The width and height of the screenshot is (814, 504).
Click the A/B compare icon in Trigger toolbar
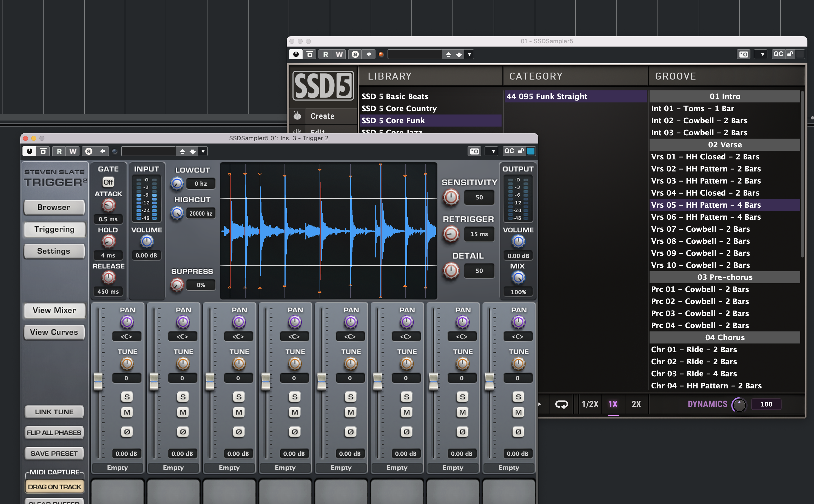point(88,151)
